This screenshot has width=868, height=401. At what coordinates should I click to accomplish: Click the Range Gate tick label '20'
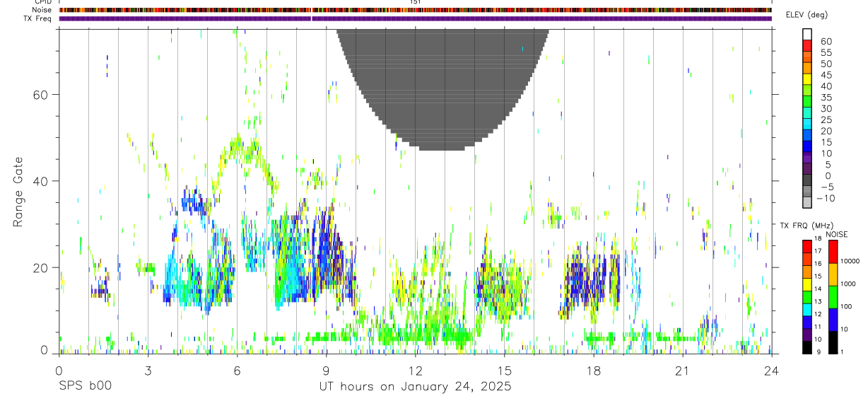tap(41, 267)
